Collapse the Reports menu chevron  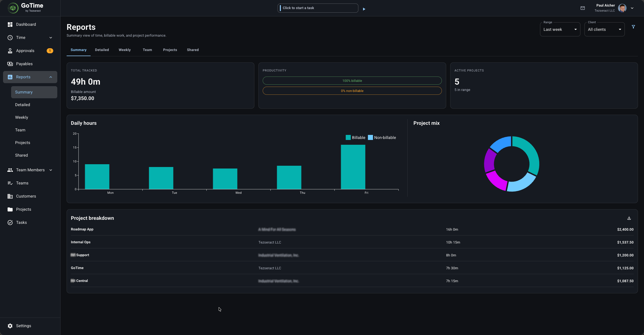click(51, 77)
